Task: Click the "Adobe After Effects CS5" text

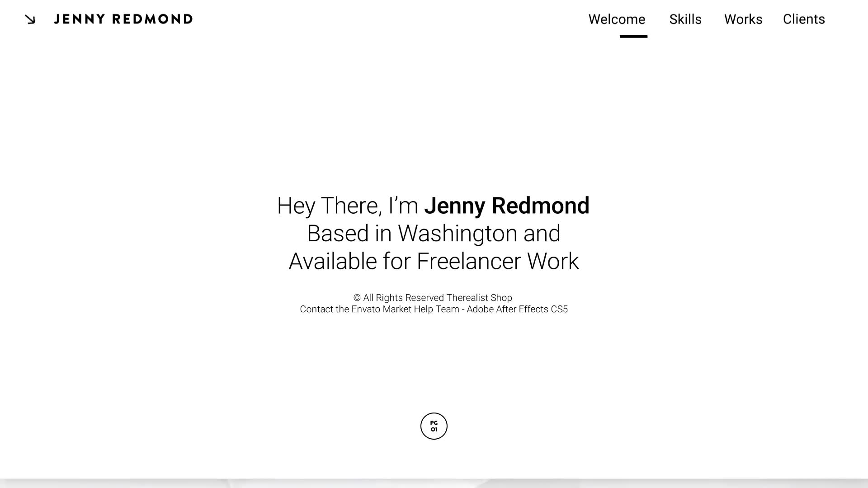Action: [517, 309]
